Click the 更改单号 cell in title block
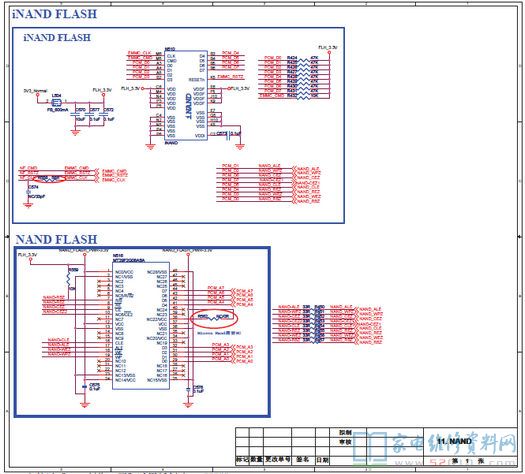Screen dimensions: 525x474 (x=277, y=460)
